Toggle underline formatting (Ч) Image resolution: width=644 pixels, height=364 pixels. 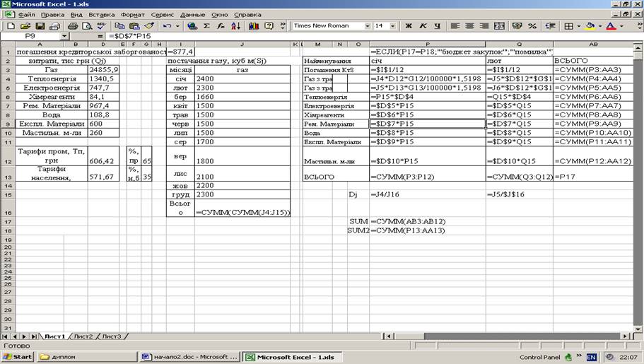tap(438, 26)
